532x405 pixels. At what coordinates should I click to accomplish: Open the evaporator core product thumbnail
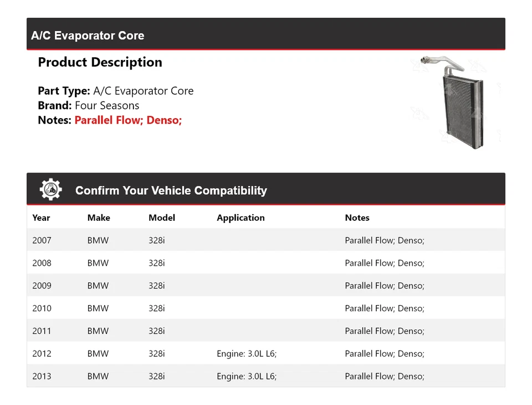click(455, 102)
